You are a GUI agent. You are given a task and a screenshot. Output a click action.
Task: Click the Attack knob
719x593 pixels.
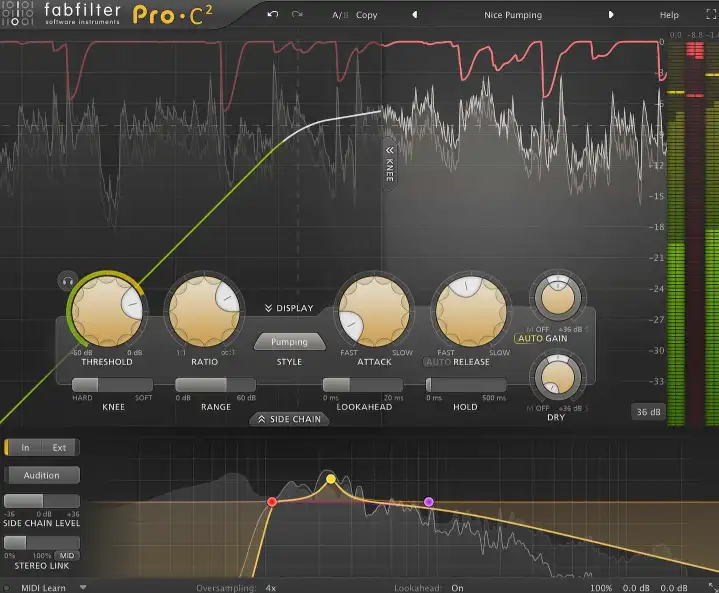point(374,310)
